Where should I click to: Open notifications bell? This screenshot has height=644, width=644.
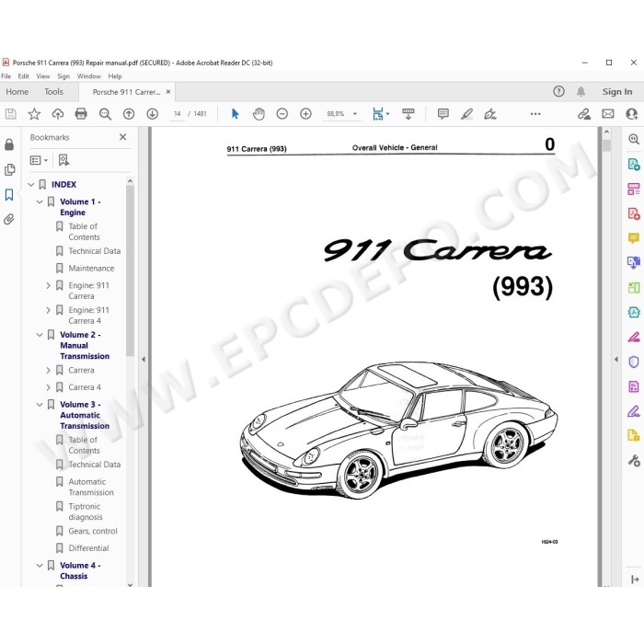coord(581,91)
